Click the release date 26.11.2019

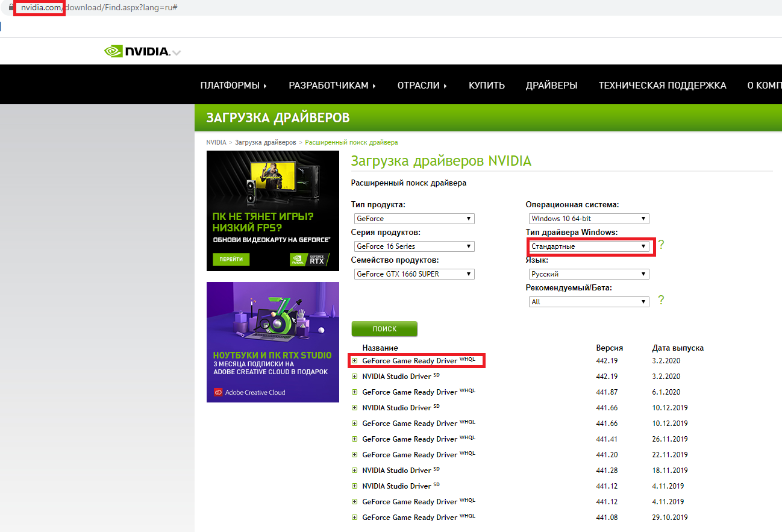670,439
